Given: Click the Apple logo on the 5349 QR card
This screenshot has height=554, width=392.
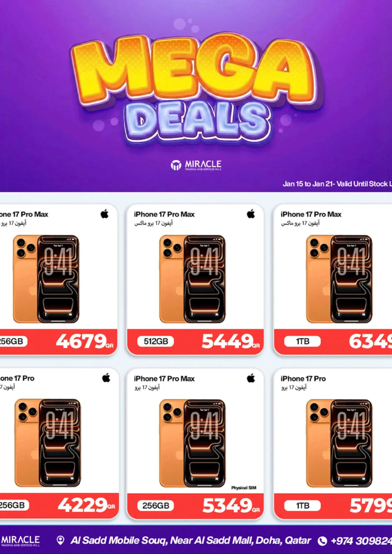Looking at the screenshot, I should [251, 378].
